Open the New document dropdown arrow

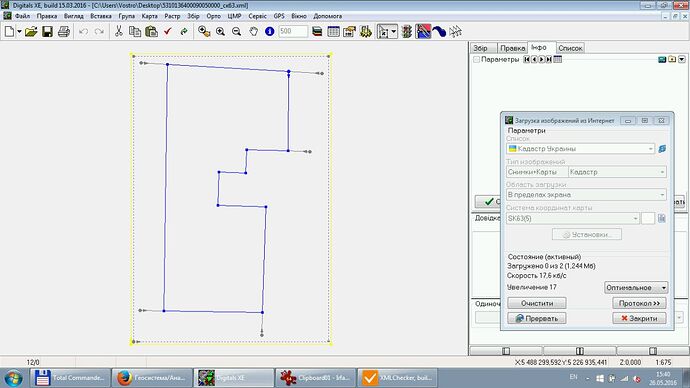tap(19, 32)
